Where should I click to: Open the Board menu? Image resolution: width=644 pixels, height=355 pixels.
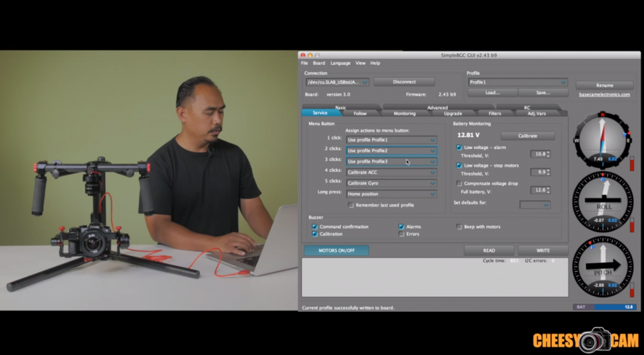click(319, 63)
